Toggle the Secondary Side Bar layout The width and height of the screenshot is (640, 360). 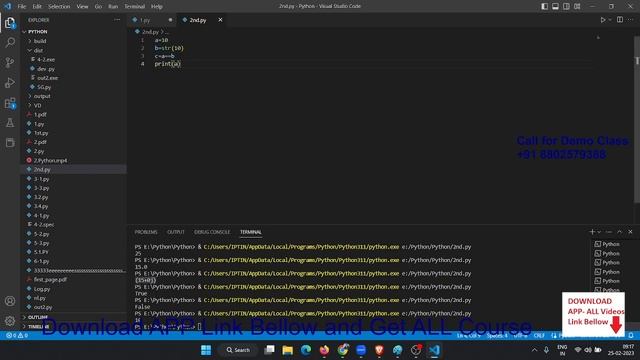[x=566, y=6]
